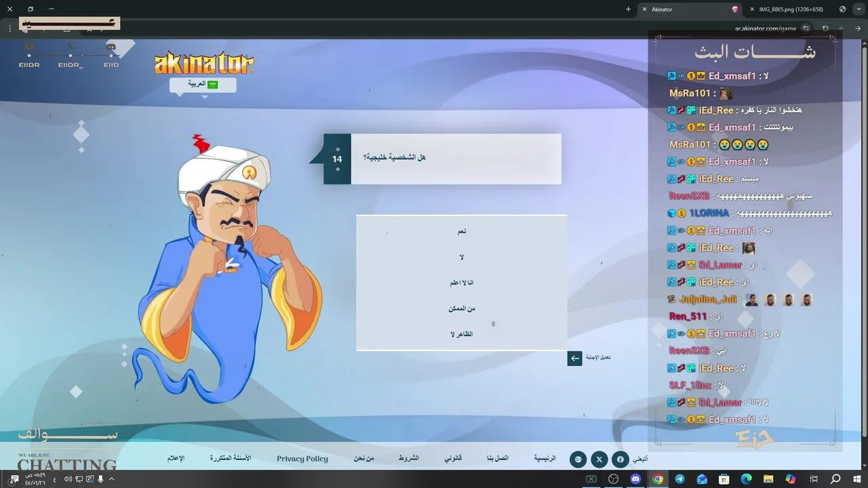Answer لا to question 14
The width and height of the screenshot is (868, 488).
point(462,258)
